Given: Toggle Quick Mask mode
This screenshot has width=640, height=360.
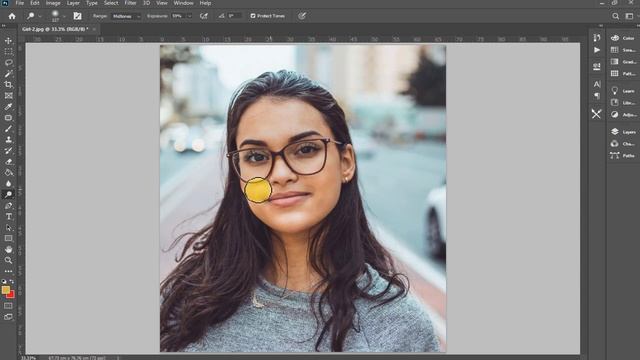Looking at the screenshot, I should coord(8,306).
